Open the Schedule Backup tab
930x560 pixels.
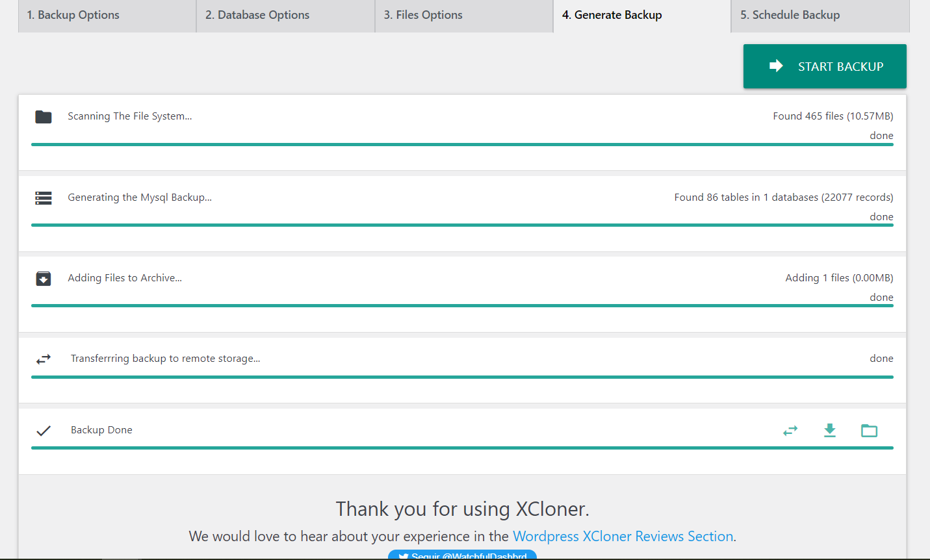tap(820, 16)
